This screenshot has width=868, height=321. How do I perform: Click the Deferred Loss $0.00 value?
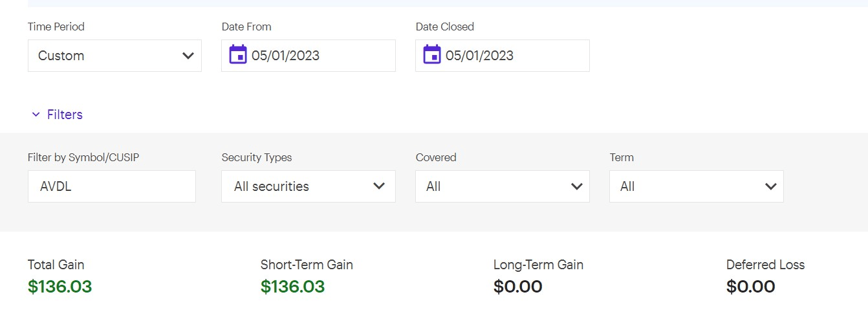click(751, 287)
